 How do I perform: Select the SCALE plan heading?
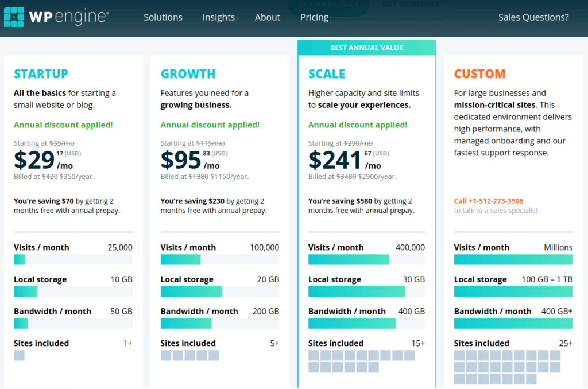tap(327, 74)
